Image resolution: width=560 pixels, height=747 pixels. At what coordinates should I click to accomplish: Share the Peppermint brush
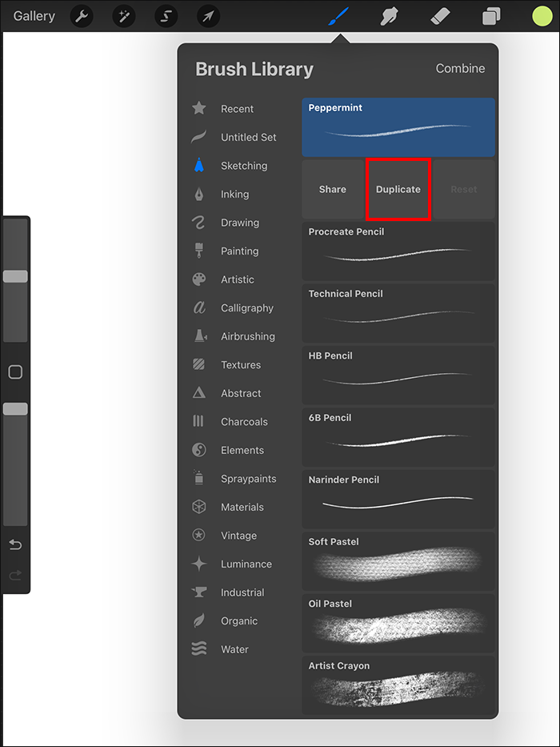332,189
